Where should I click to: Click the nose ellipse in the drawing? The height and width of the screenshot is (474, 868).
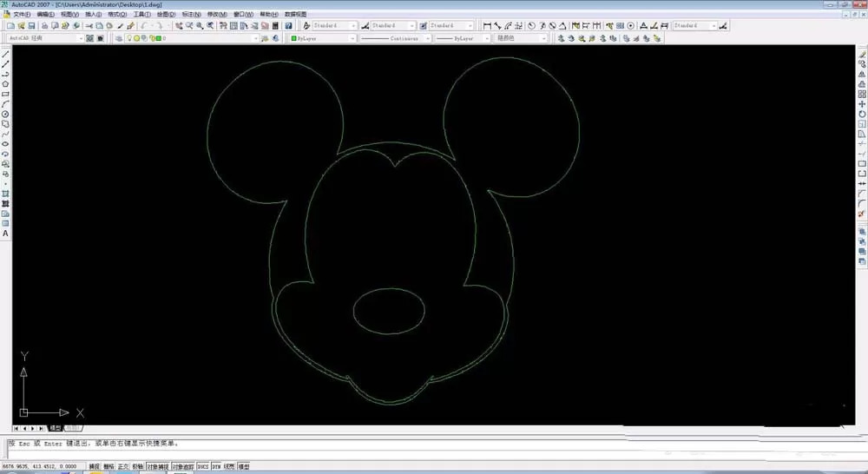(389, 311)
